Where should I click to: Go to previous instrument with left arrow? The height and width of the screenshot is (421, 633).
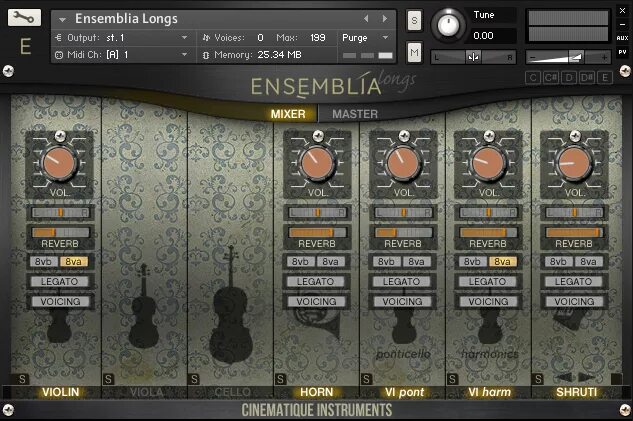point(366,19)
